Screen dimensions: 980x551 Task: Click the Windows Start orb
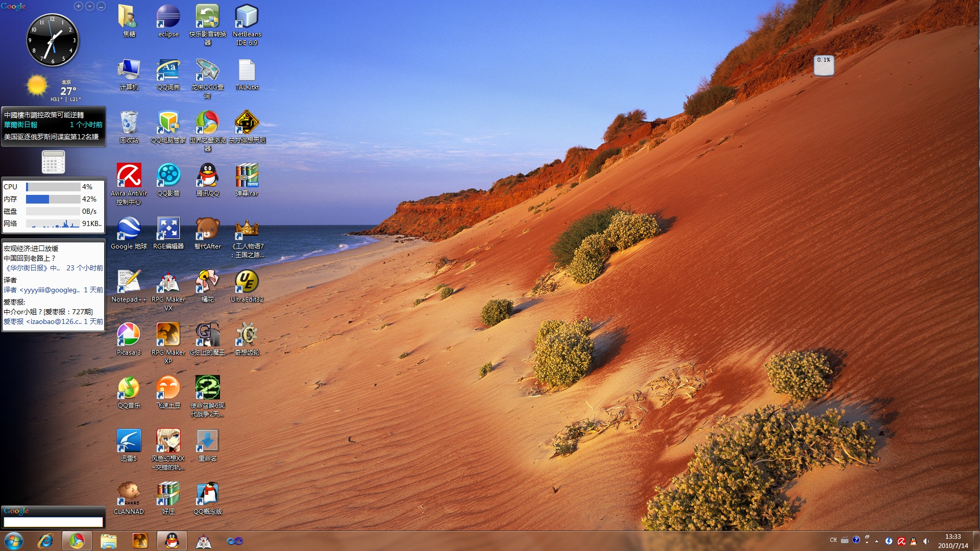14,541
